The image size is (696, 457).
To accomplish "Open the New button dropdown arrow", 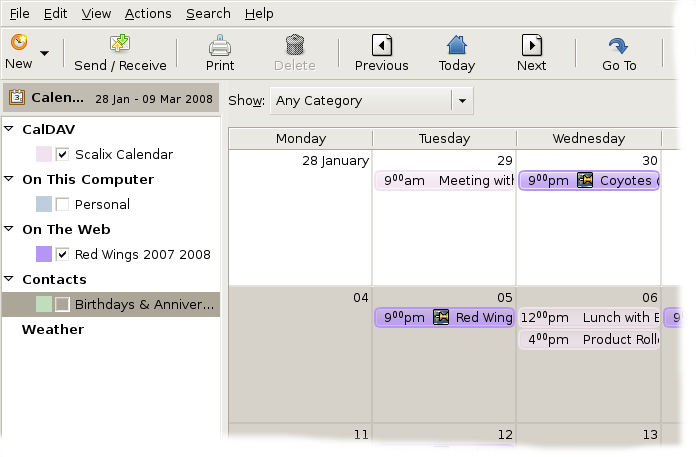I will tap(45, 52).
